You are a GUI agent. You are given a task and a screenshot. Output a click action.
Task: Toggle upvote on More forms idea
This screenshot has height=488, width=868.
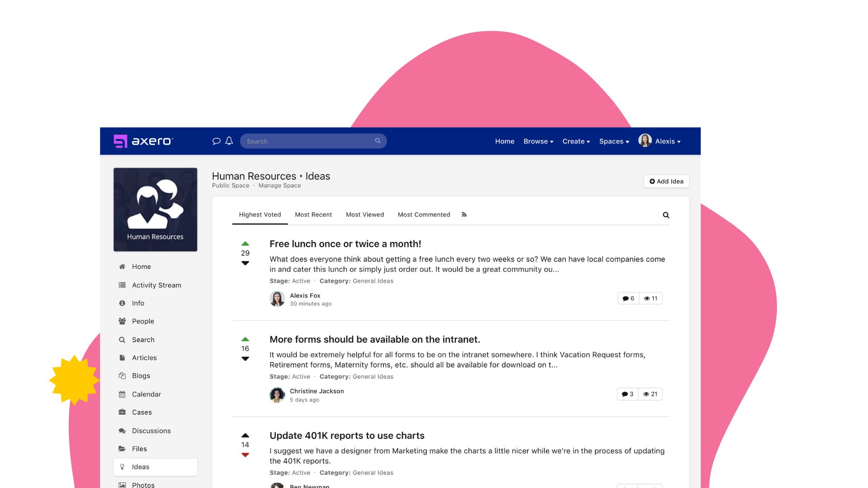tap(245, 338)
